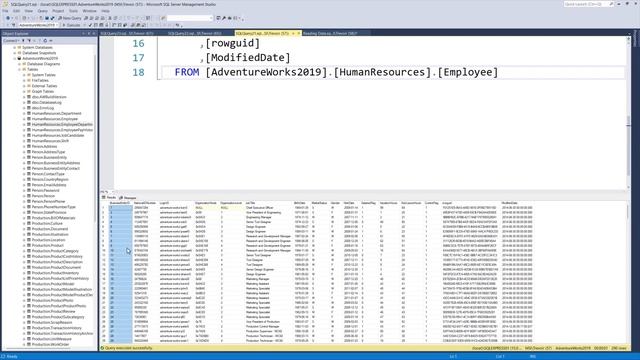
Task: Click the Production.Product table icon
Action: pos(29,245)
